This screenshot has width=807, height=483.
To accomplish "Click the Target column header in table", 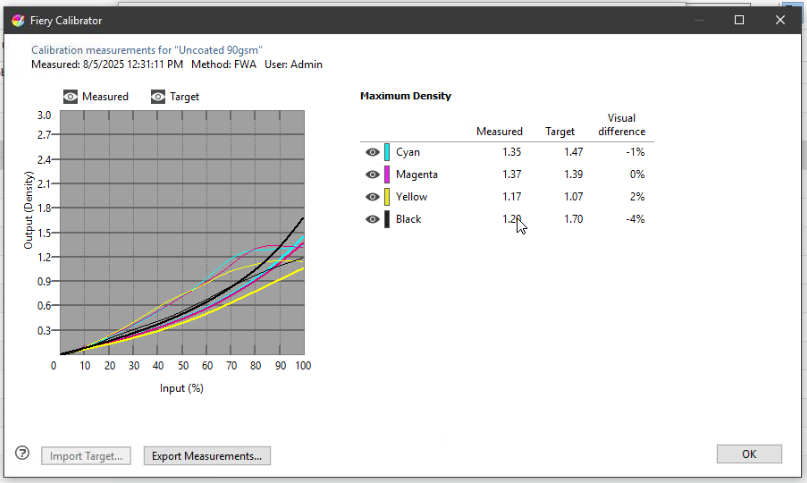I will point(560,132).
